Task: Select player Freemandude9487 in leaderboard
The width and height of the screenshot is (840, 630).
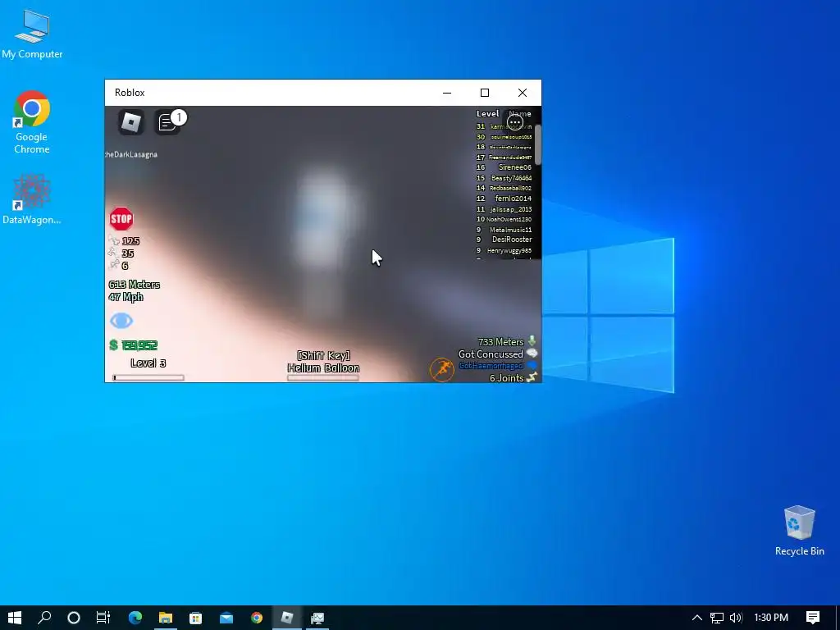Action: [510, 157]
